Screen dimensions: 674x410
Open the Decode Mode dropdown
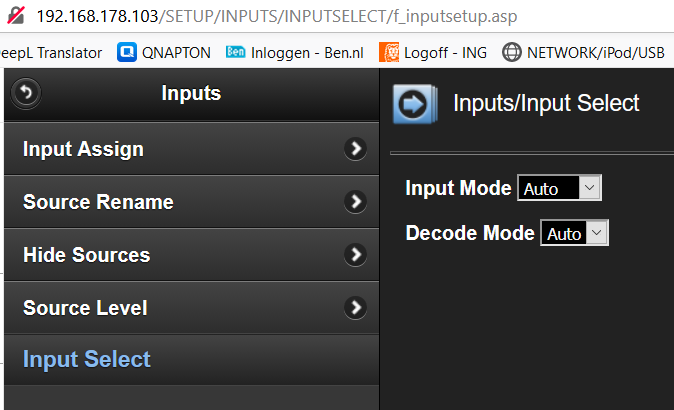pos(574,233)
